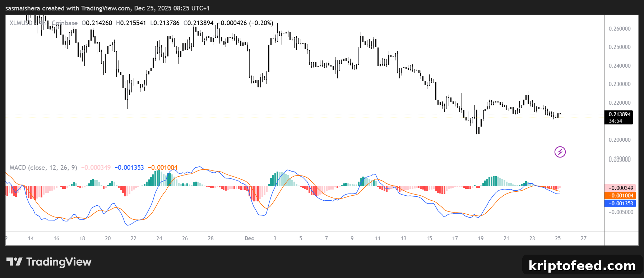The height and width of the screenshot is (278, 644).
Task: Select the open value O0.214260
Action: coord(97,23)
